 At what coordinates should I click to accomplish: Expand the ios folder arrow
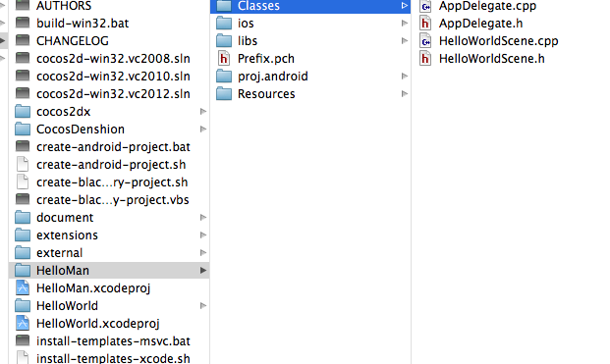tap(405, 23)
